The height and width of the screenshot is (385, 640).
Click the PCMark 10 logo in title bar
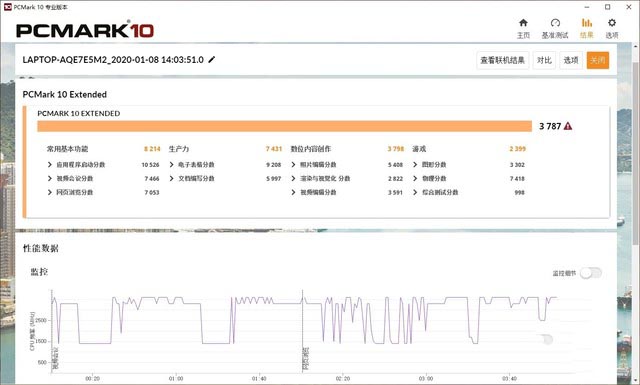point(7,7)
